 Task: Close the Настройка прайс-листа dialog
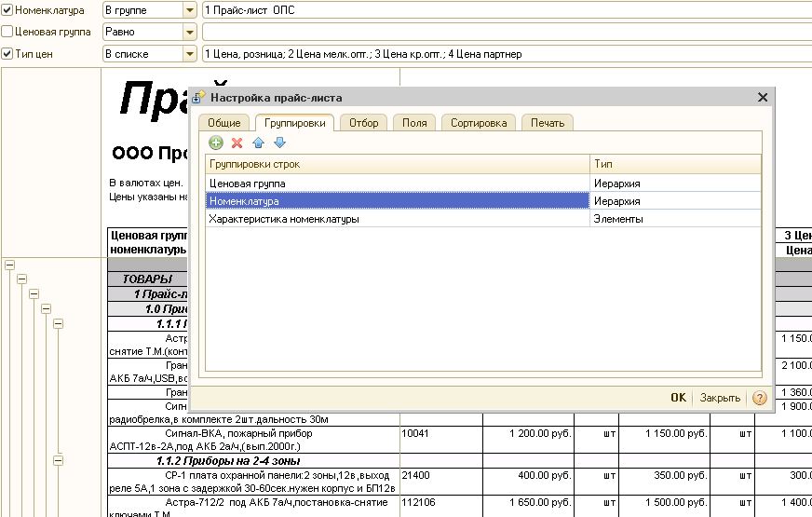tap(763, 97)
